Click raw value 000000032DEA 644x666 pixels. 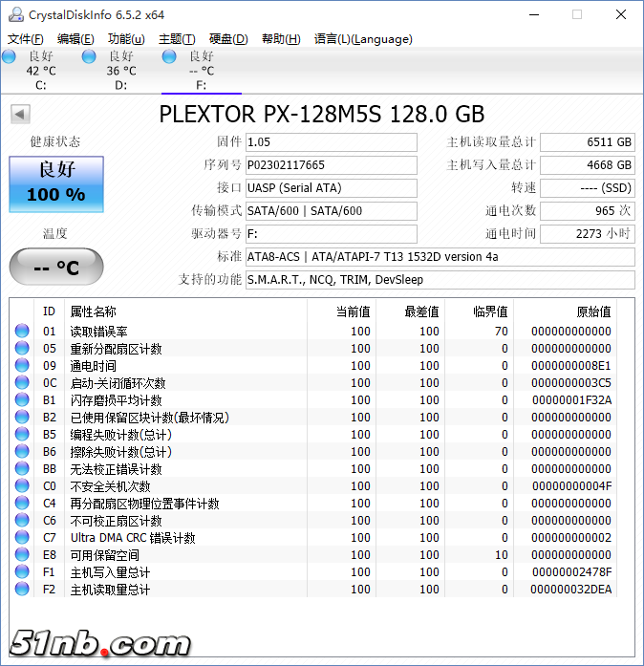coord(571,590)
